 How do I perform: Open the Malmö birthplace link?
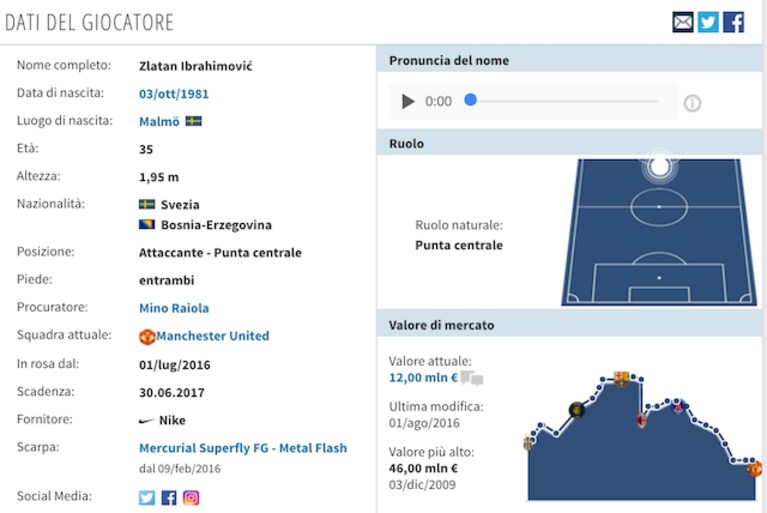[x=159, y=121]
